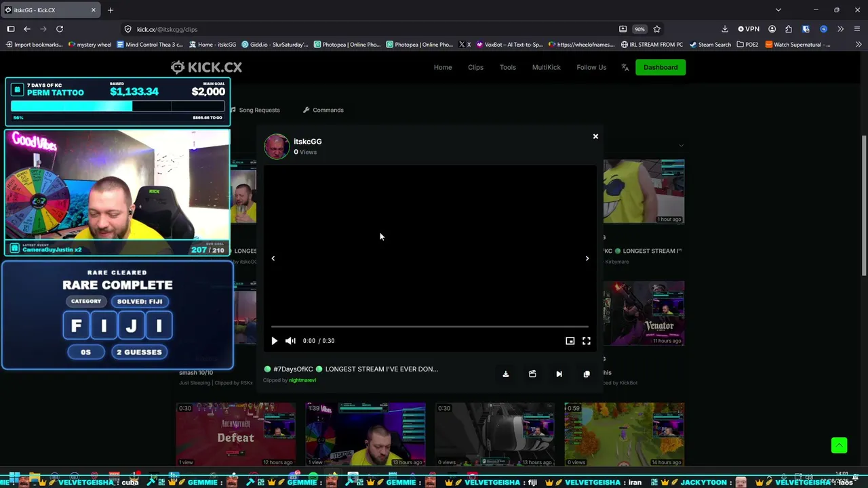Click the KICK.CX logo
The image size is (868, 488).
[x=206, y=67]
